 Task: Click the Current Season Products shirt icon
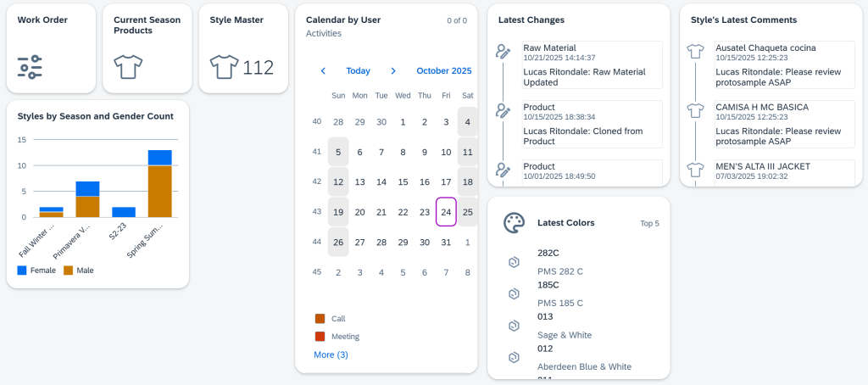(126, 66)
